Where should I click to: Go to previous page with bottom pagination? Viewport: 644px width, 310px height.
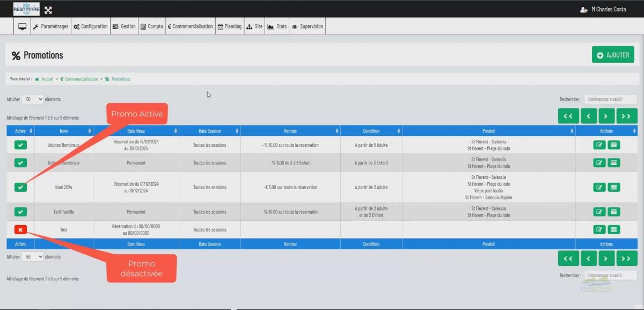pyautogui.click(x=588, y=258)
